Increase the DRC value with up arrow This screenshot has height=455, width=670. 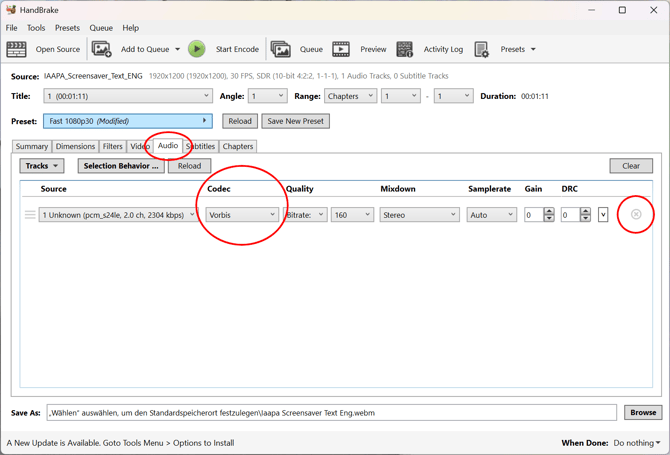pyautogui.click(x=585, y=211)
